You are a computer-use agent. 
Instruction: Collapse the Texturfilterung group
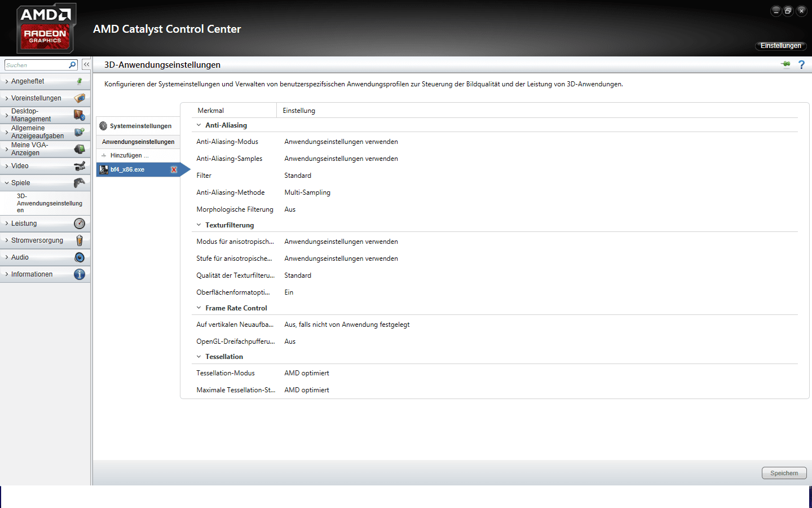pos(198,225)
